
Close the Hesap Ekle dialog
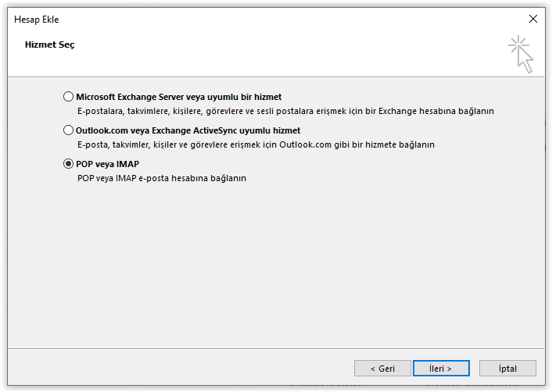(533, 19)
